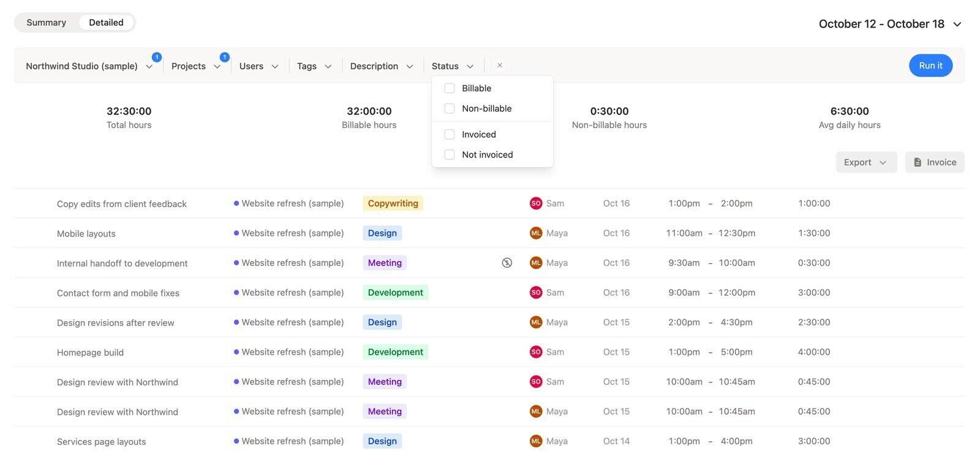
Task: Click Website refresh project on Homepage build row
Action: pos(288,352)
